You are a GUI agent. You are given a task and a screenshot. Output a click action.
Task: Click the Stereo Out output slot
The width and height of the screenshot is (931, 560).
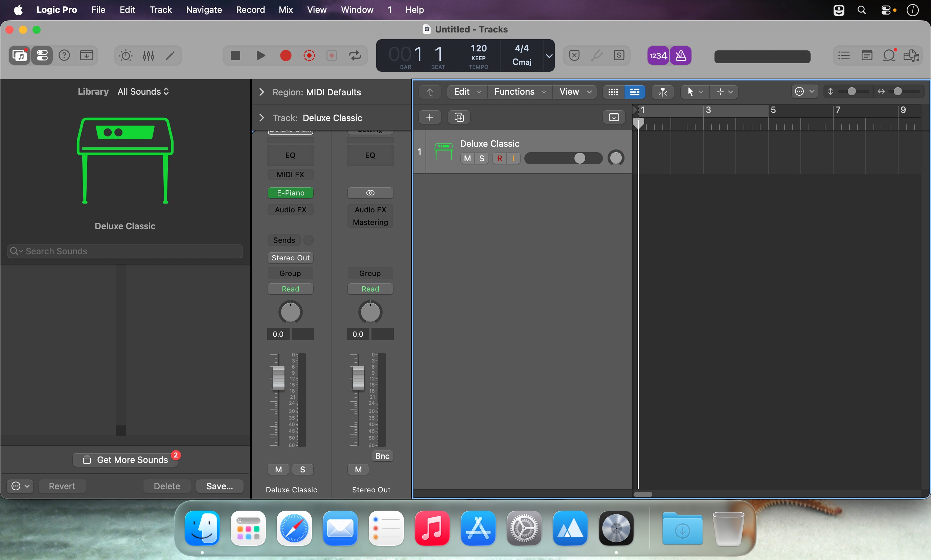pyautogui.click(x=290, y=258)
